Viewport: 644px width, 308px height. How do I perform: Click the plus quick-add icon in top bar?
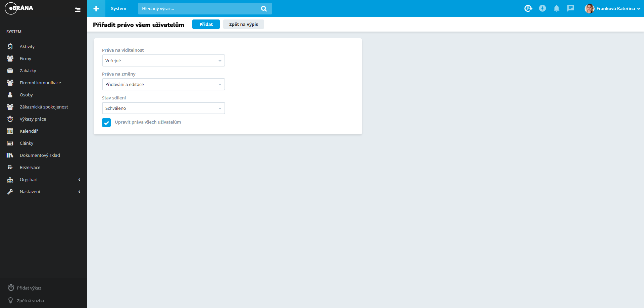96,8
